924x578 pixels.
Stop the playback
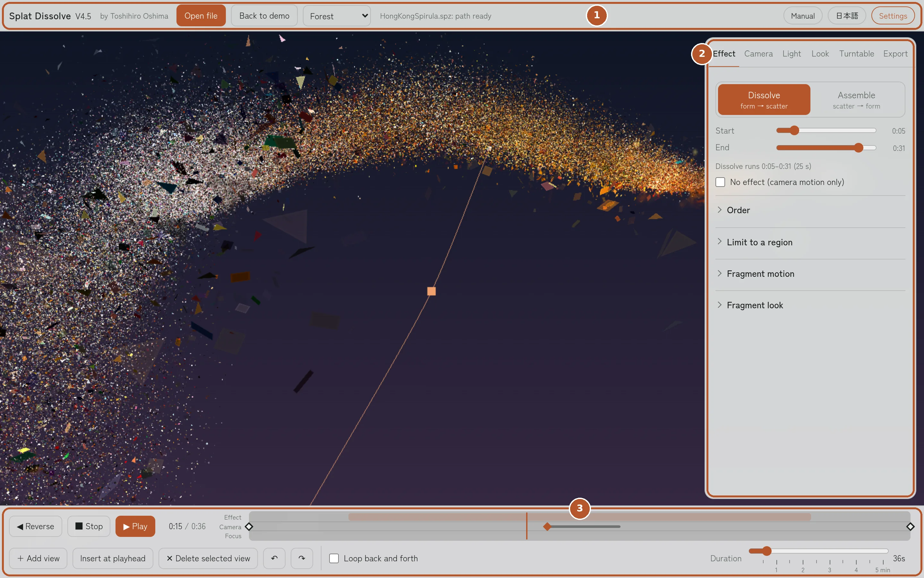click(89, 526)
